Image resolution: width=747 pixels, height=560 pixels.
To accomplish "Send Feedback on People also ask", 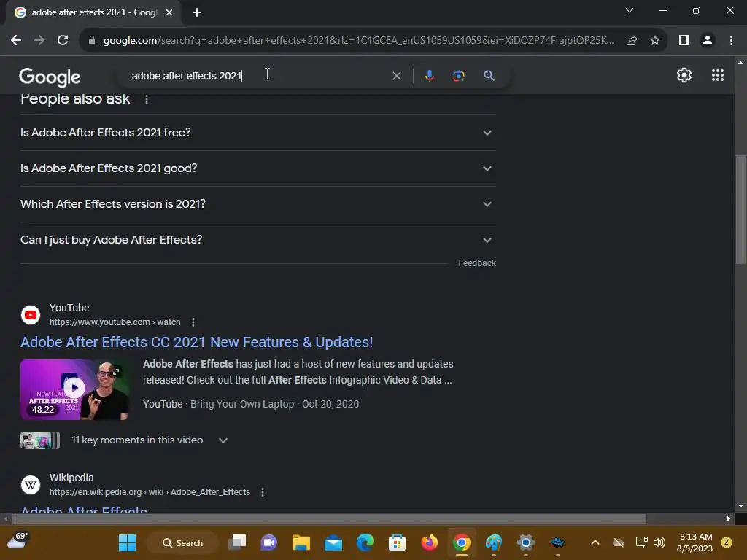I will [x=477, y=263].
